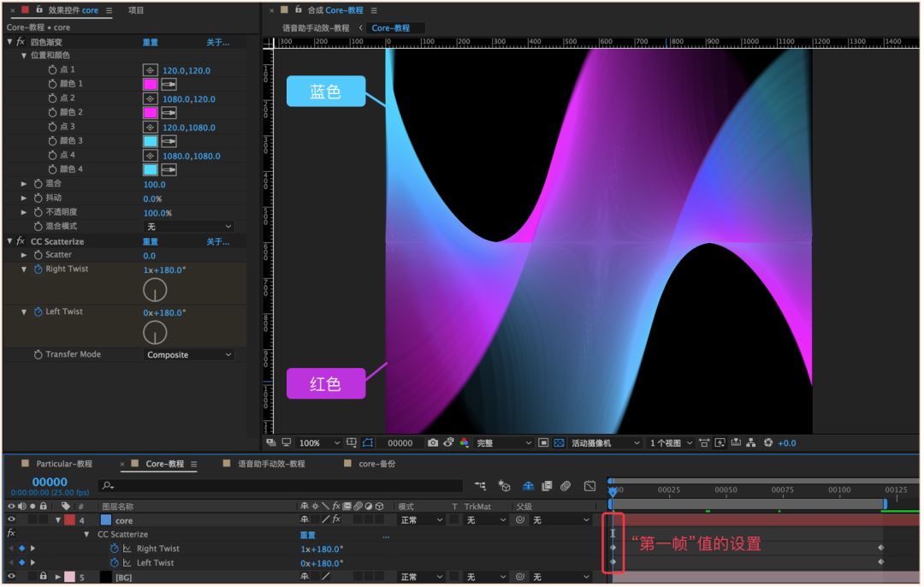
Task: Click the eyedropper next to Color 1
Action: point(169,84)
